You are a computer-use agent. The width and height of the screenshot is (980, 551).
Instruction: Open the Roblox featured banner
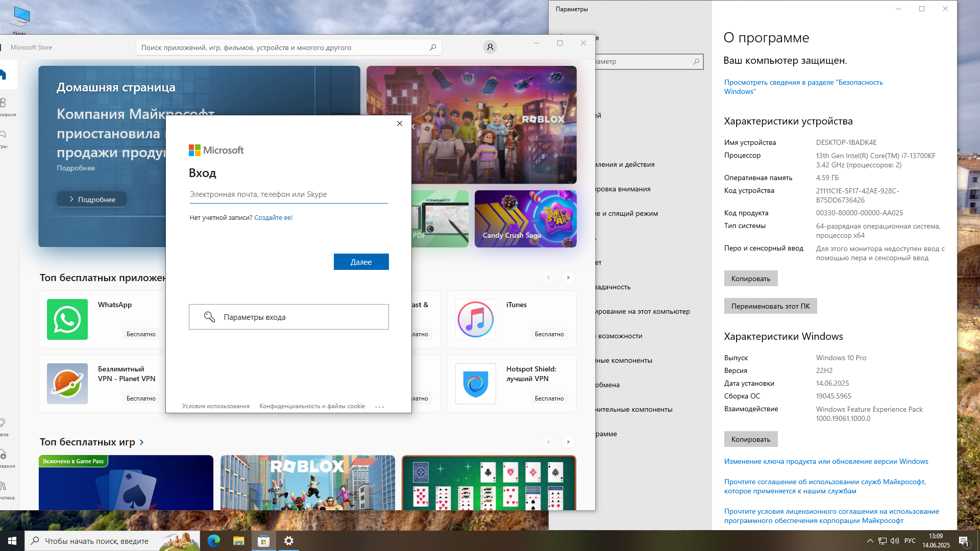[472, 124]
